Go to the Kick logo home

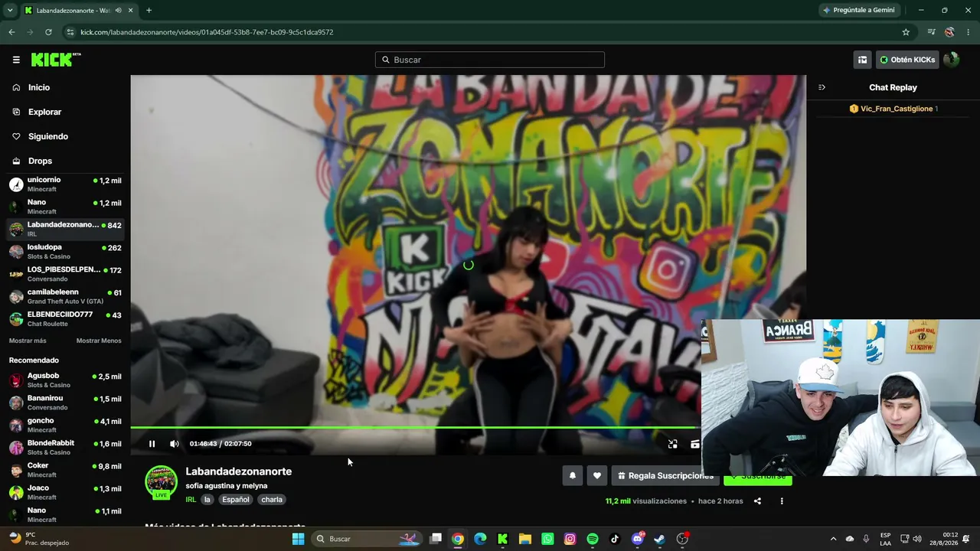click(x=55, y=60)
